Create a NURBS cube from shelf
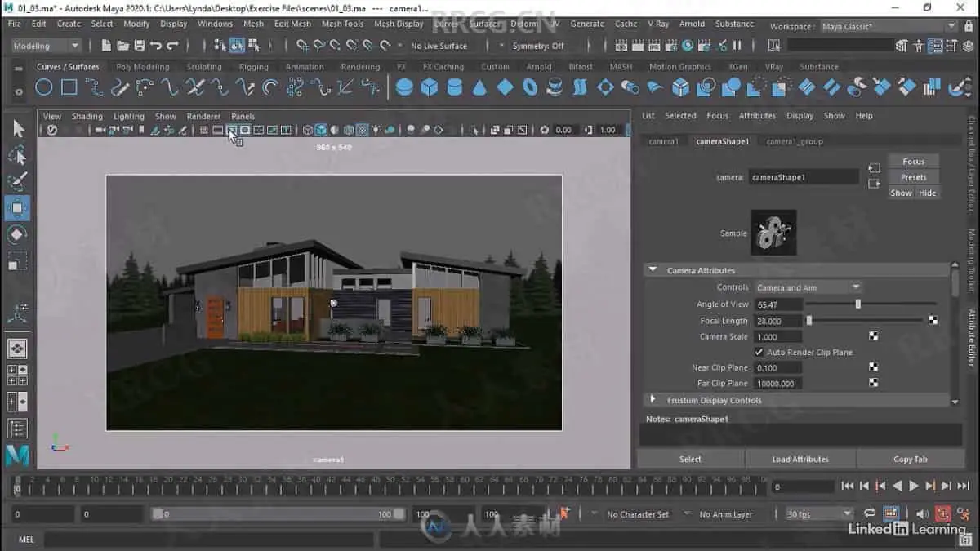Screen dimensions: 980x551 tap(430, 87)
